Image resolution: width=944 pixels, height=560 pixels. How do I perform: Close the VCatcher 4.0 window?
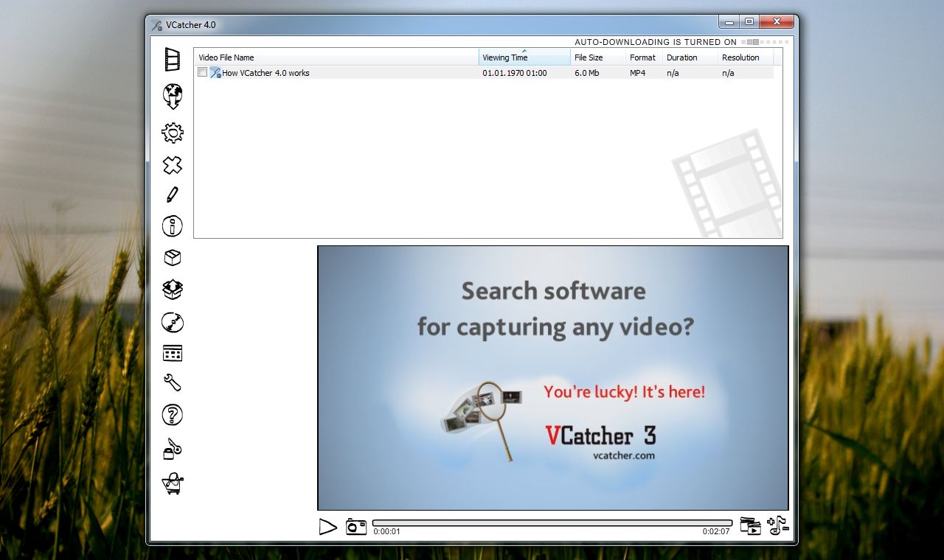click(777, 22)
